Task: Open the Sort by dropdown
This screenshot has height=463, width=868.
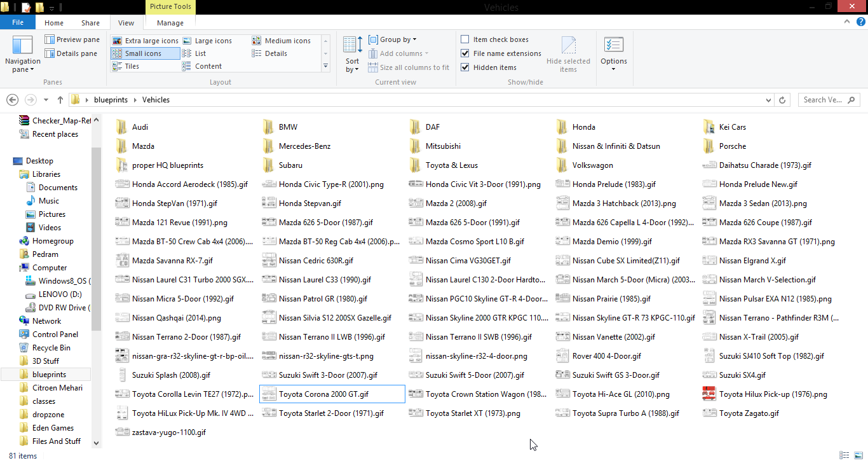Action: coord(353,54)
